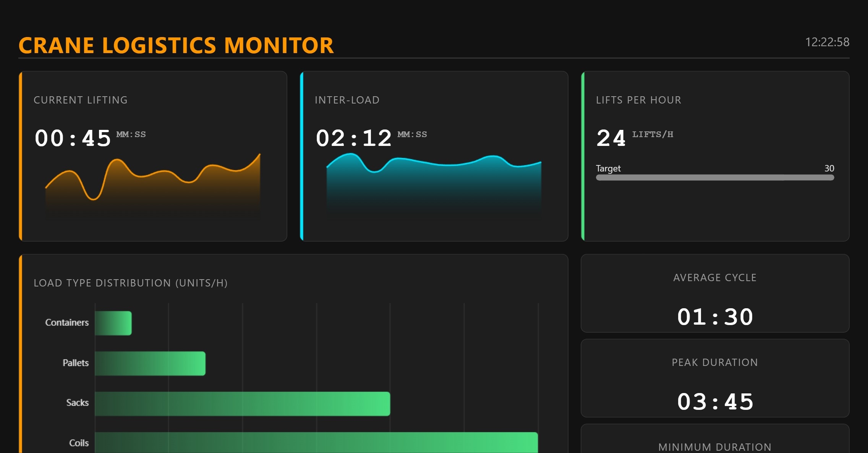Screen dimensions: 868x453
Task: Click the Target label above progress bar
Action: [x=608, y=168]
